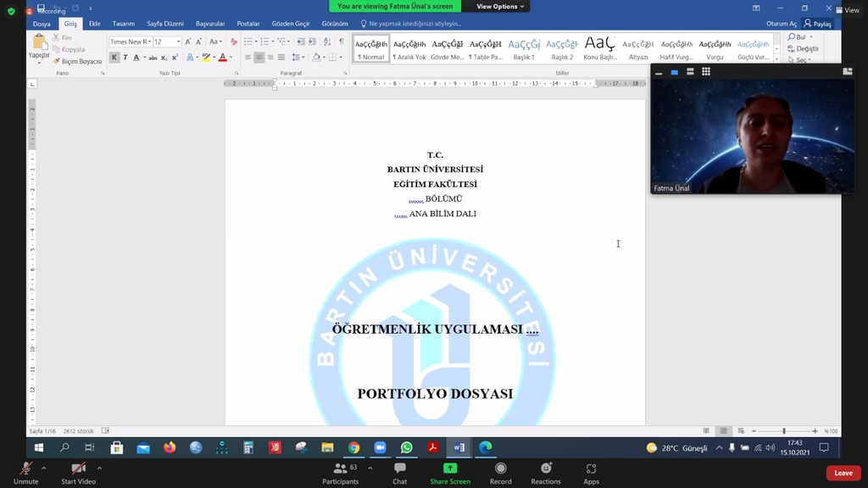This screenshot has width=868, height=488.
Task: Select the Aralık Yok style
Action: point(409,48)
